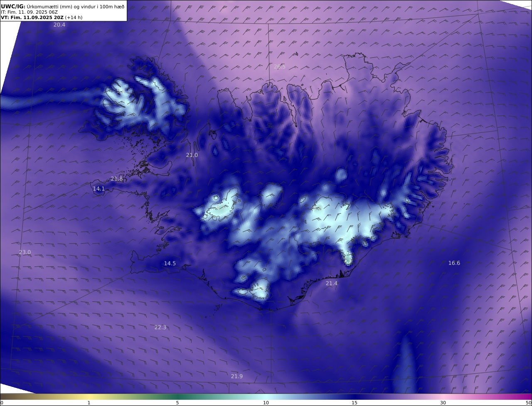Click the 21.8 value label

click(x=117, y=179)
